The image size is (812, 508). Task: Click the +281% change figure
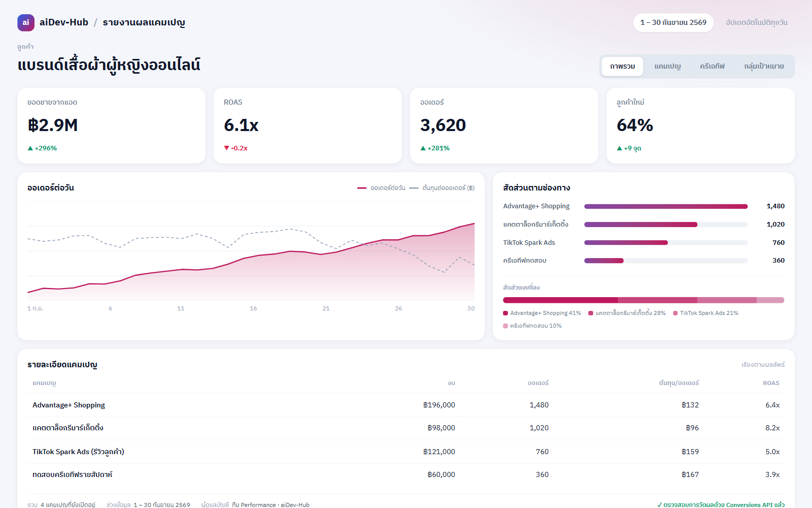(x=438, y=148)
